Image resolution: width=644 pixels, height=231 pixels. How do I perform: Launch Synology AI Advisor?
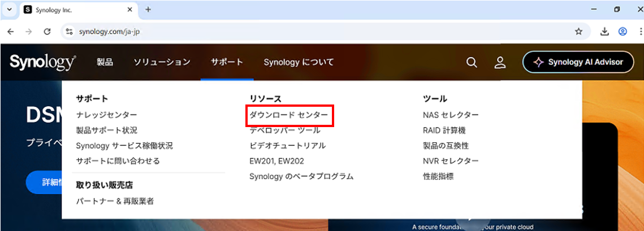(578, 62)
